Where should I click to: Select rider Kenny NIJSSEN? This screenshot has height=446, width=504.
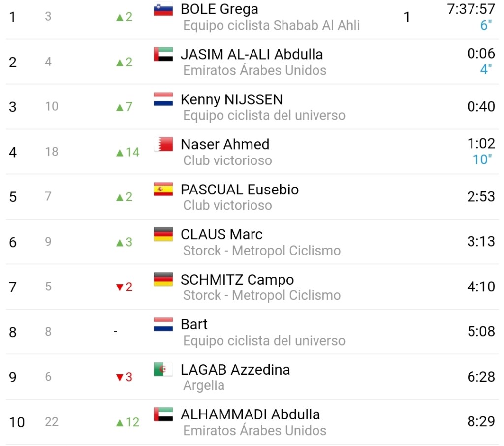coord(231,99)
